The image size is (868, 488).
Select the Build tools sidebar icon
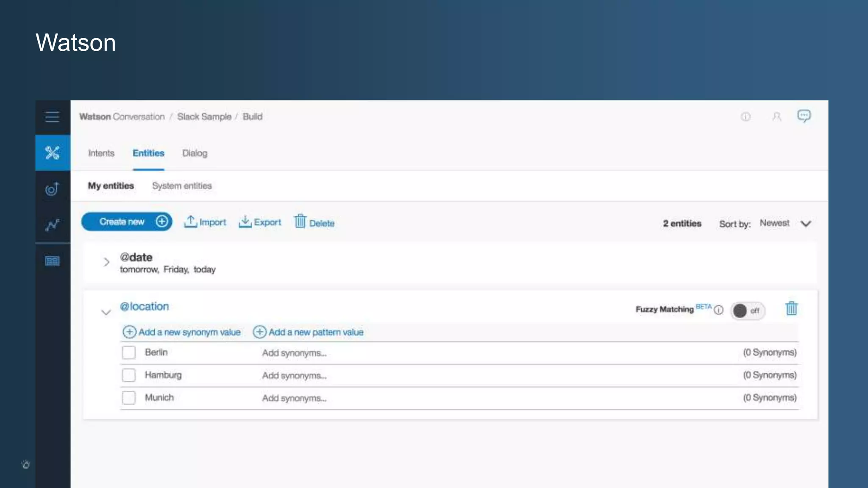point(53,153)
